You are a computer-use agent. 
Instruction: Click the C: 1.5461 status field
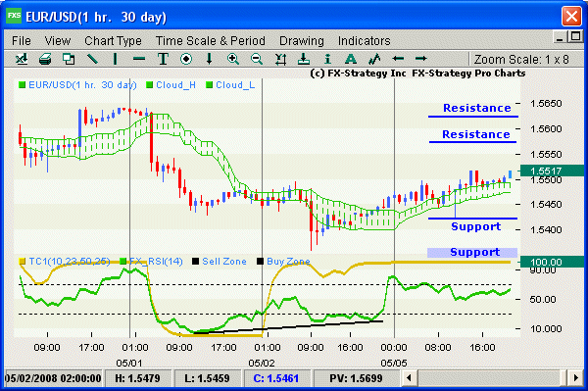click(x=276, y=378)
